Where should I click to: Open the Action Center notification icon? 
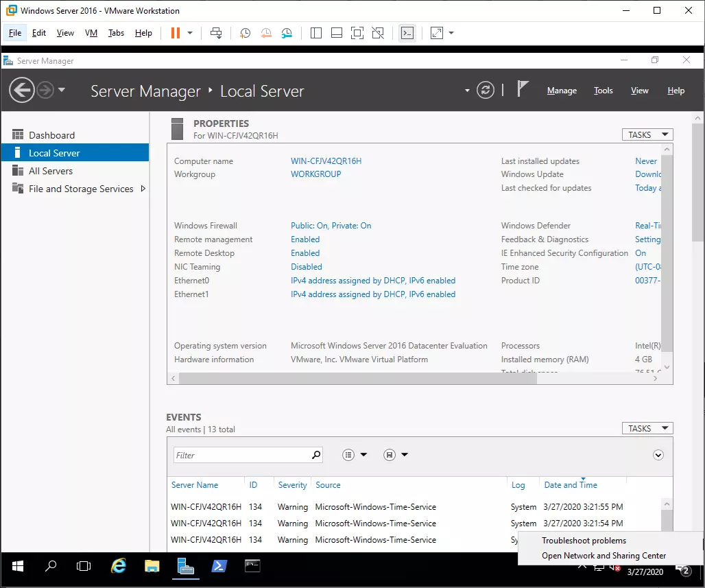[684, 571]
